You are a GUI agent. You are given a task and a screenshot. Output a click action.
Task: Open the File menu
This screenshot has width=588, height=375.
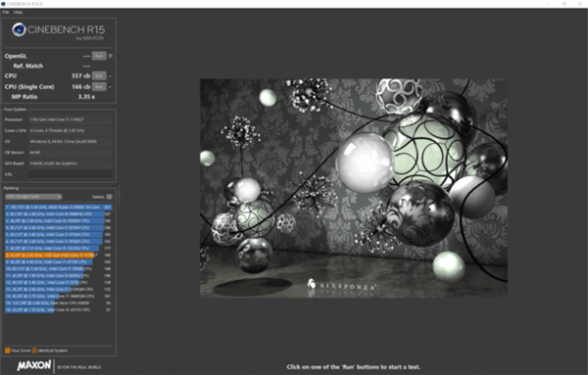pyautogui.click(x=6, y=13)
